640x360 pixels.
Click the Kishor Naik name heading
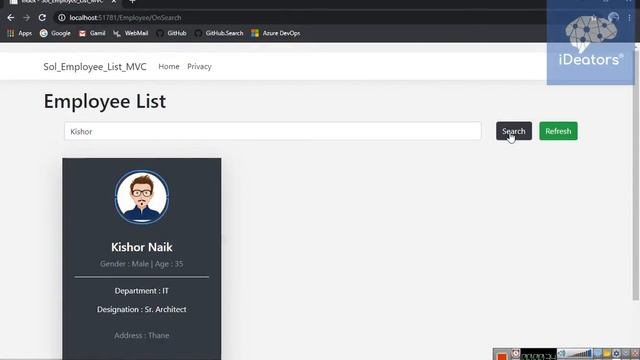pyautogui.click(x=142, y=247)
